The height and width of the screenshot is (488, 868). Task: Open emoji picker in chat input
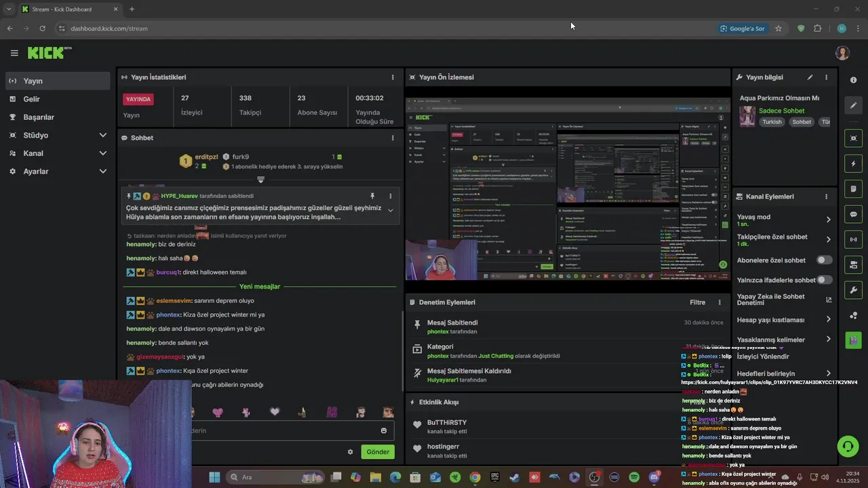[384, 430]
